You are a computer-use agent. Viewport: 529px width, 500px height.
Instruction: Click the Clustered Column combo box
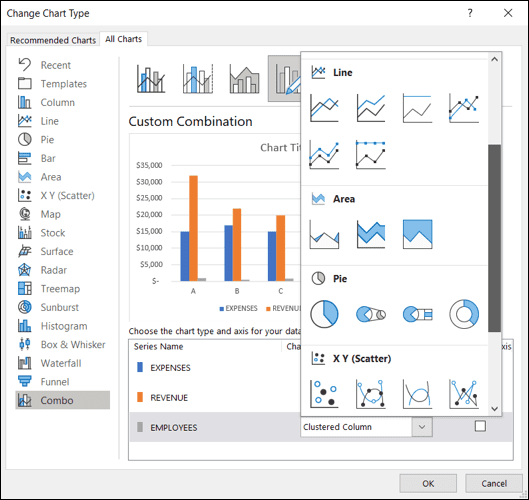[366, 427]
